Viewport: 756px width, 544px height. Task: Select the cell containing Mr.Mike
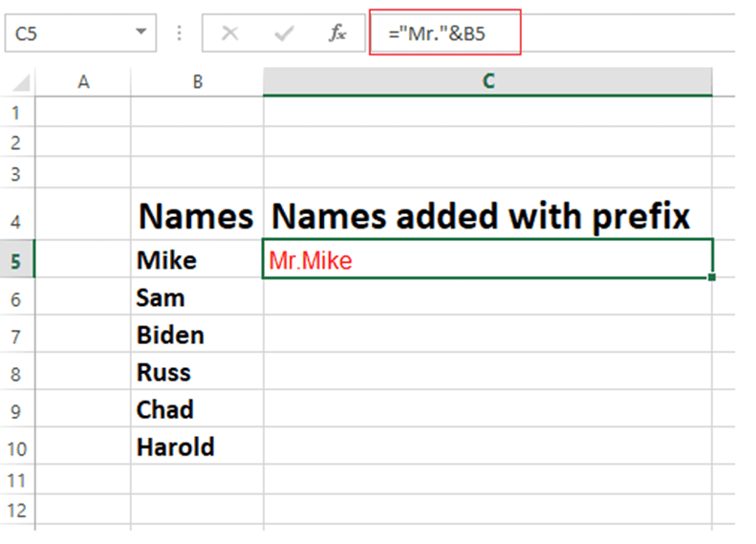coord(487,260)
